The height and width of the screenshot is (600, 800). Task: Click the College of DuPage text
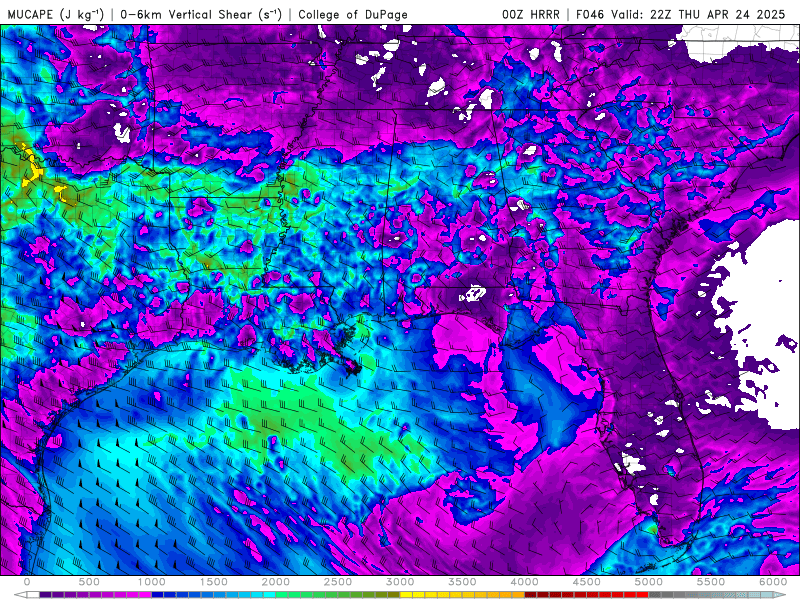tap(353, 14)
